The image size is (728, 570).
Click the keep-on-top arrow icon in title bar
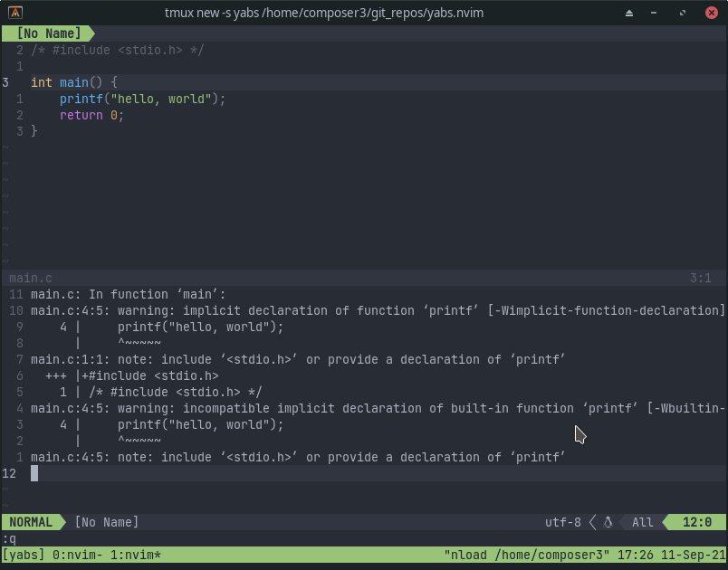pyautogui.click(x=629, y=13)
